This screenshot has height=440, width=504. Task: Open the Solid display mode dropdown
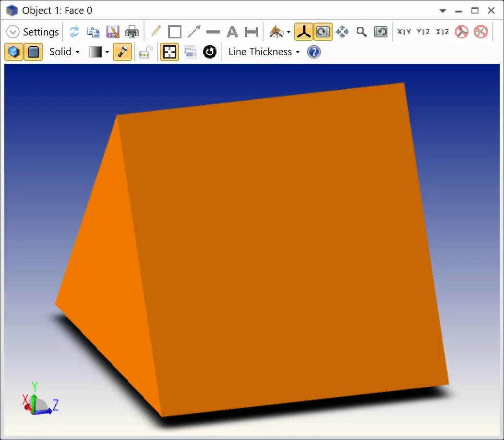click(64, 52)
